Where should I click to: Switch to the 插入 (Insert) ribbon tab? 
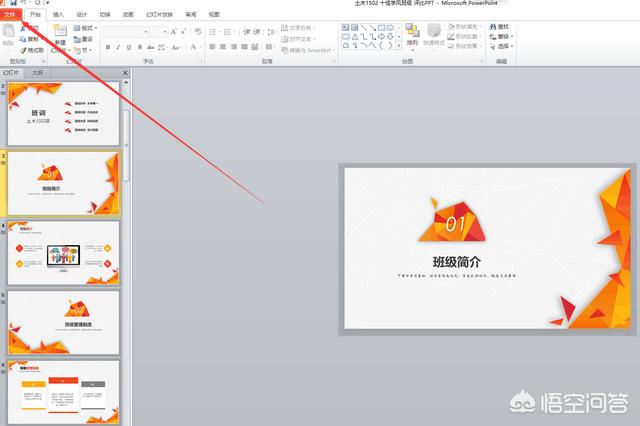[x=58, y=15]
